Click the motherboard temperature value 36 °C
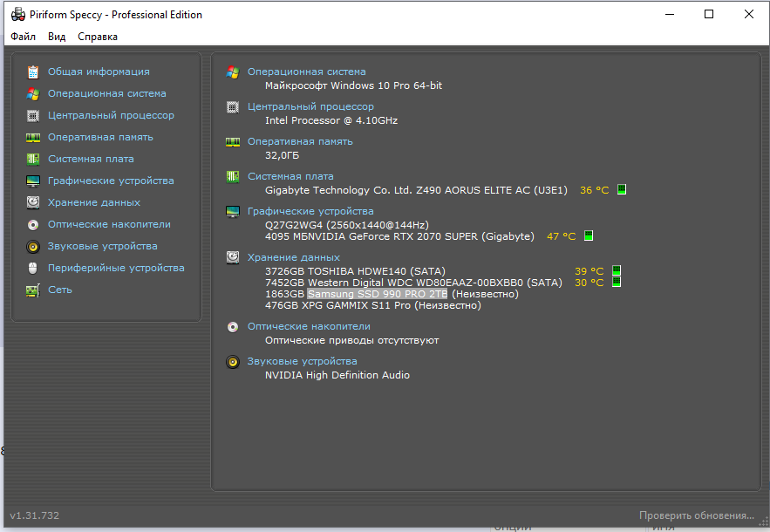This screenshot has height=532, width=770. point(594,190)
